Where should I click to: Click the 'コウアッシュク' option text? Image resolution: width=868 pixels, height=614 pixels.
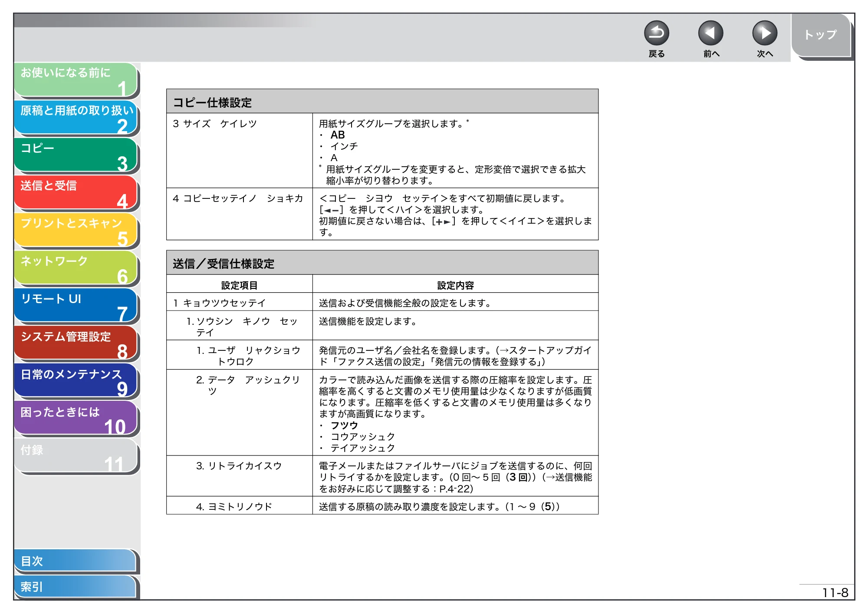click(363, 436)
